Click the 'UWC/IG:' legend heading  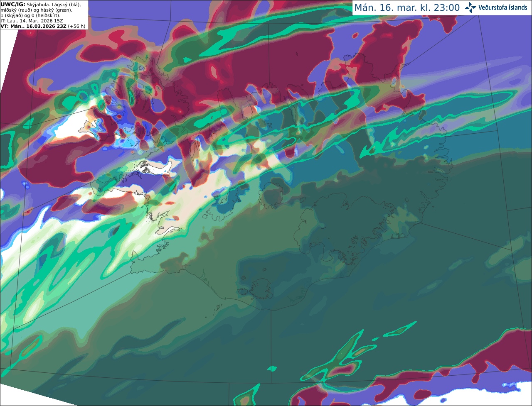tap(13, 4)
